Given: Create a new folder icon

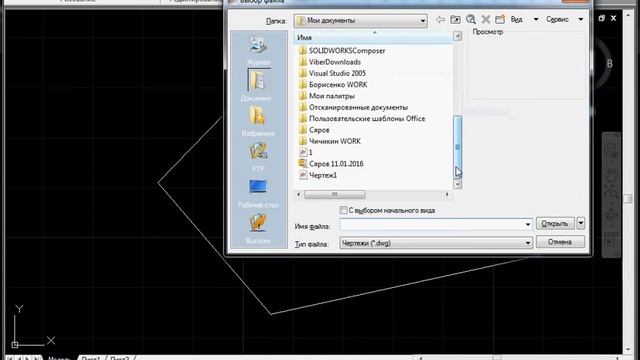Looking at the screenshot, I should point(500,20).
